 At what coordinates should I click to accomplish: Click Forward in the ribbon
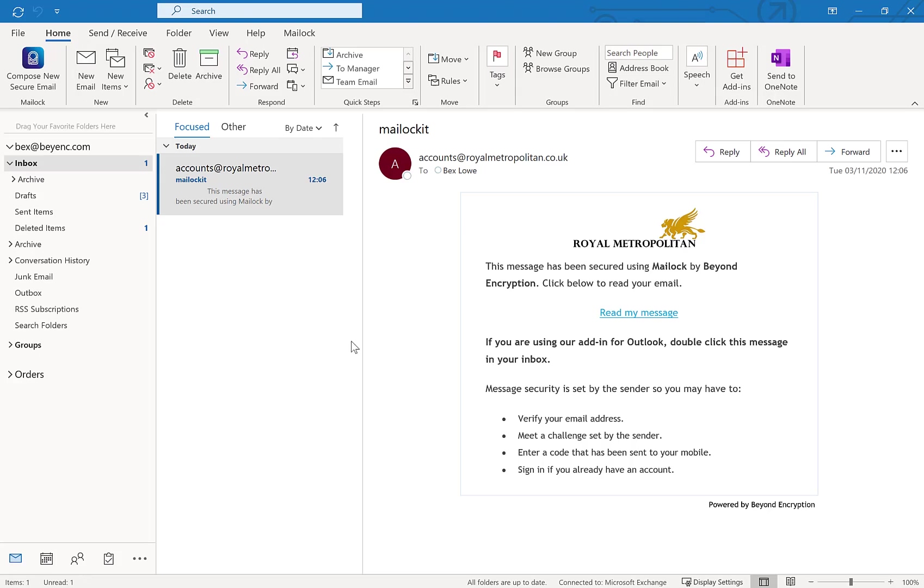[x=257, y=86]
